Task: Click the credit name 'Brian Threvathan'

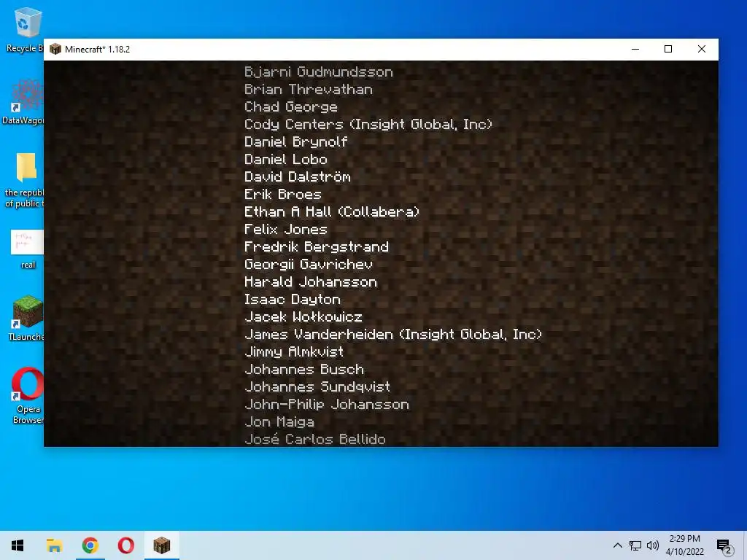Action: coord(309,90)
